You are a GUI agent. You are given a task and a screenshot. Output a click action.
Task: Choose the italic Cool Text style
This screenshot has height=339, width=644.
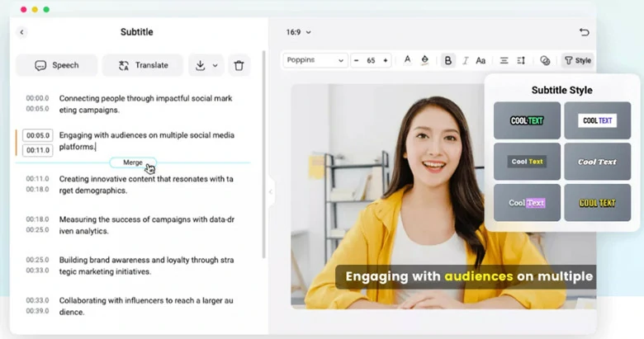[598, 162]
